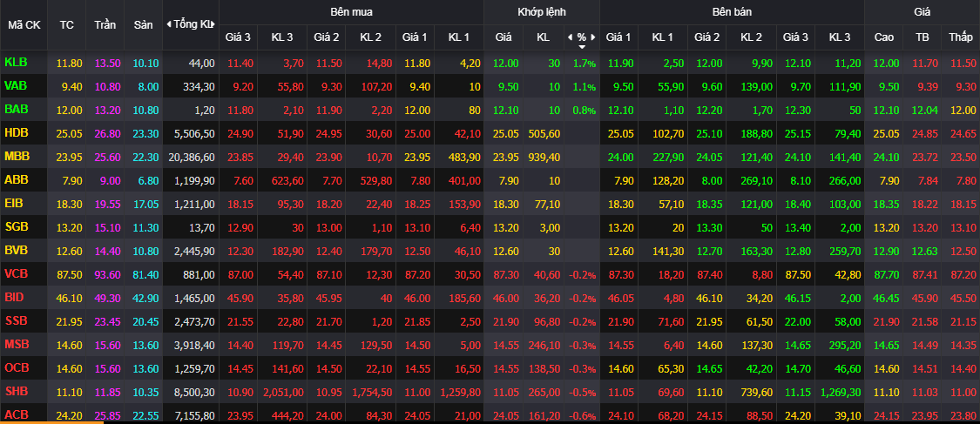980x424 pixels.
Task: Click SHB percent change -0.5%
Action: click(x=582, y=392)
